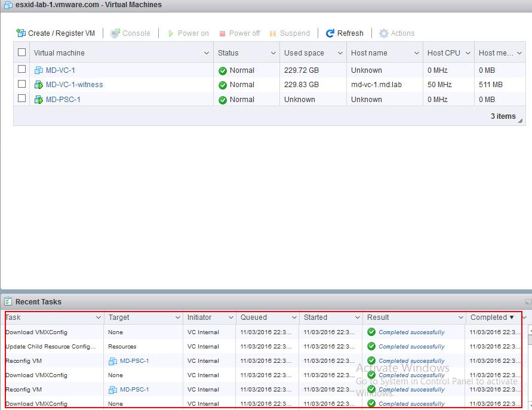
Task: Click the Console button label
Action: click(136, 33)
